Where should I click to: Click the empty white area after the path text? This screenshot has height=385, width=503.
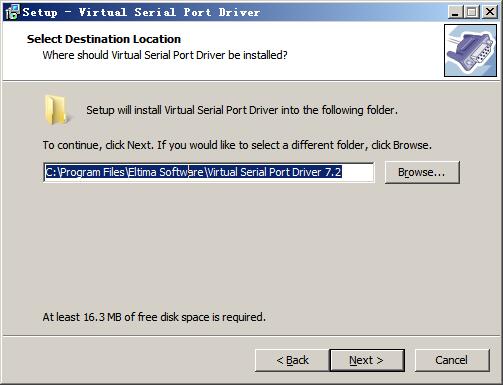click(357, 172)
